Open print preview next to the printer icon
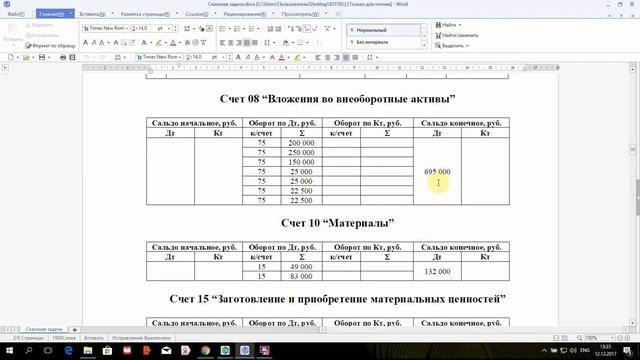The width and height of the screenshot is (640, 360). point(72,58)
